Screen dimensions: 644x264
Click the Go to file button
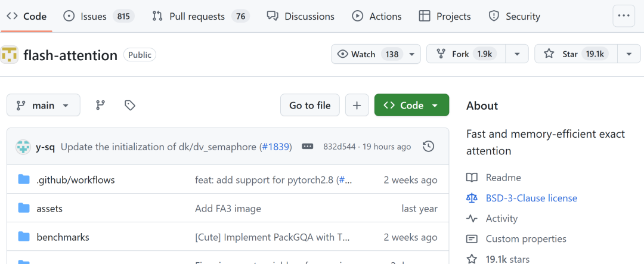[309, 105]
